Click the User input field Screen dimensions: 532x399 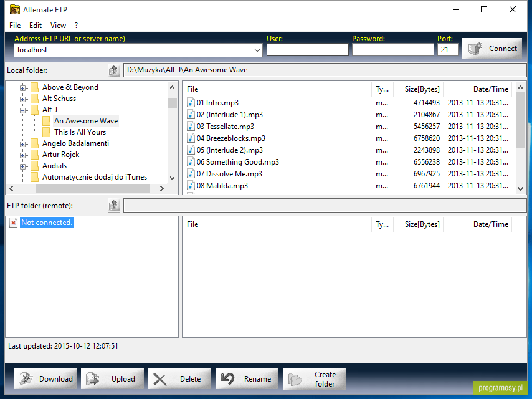[x=307, y=50]
